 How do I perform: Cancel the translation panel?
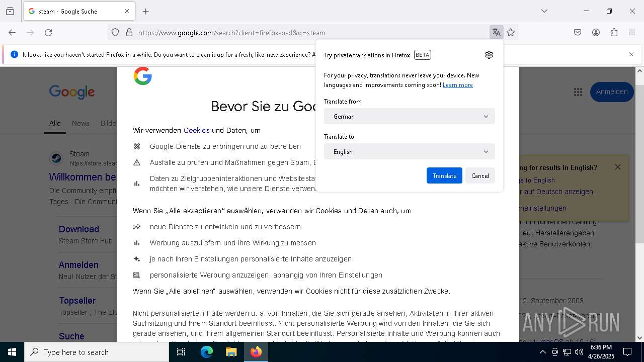pos(480,175)
